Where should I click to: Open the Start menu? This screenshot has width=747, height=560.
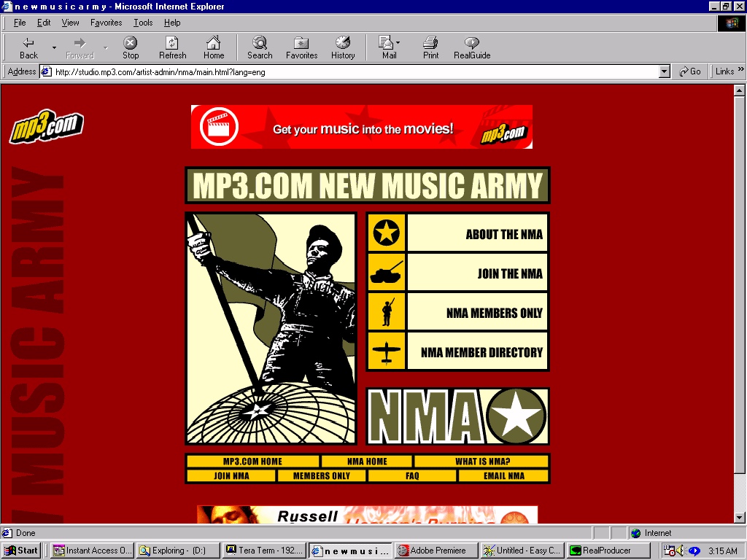point(21,551)
